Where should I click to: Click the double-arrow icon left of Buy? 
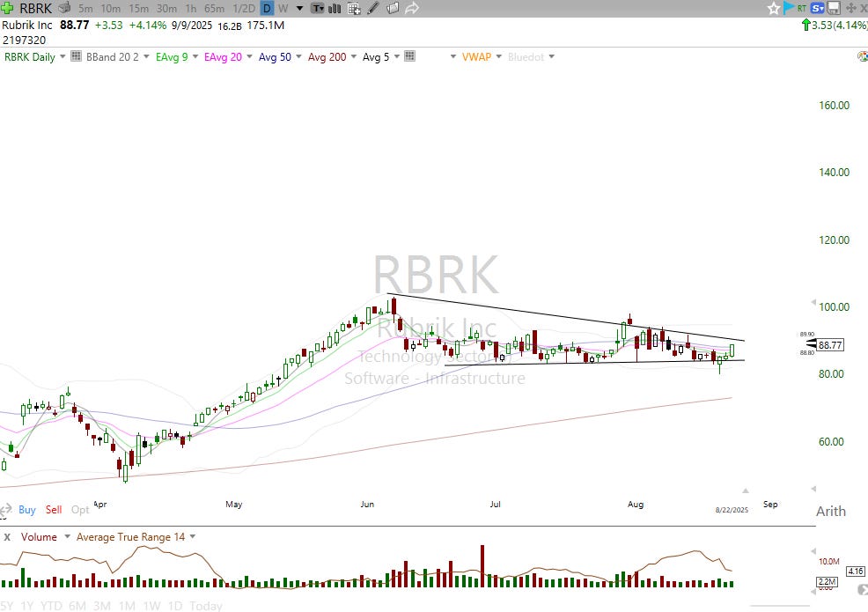(x=5, y=510)
